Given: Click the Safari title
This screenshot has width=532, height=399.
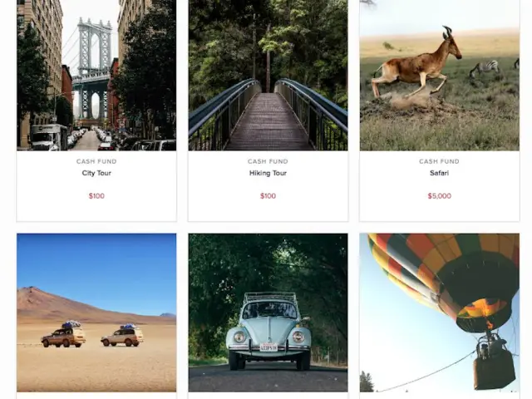Looking at the screenshot, I should (x=440, y=173).
